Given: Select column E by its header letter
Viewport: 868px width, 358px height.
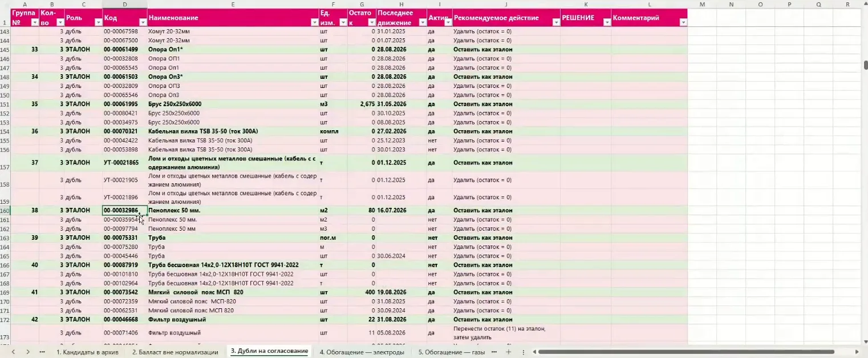Looking at the screenshot, I should click(x=233, y=5).
